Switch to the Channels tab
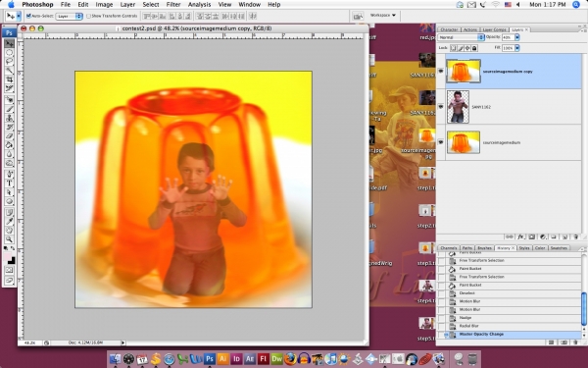Image resolution: width=588 pixels, height=368 pixels. [x=449, y=248]
